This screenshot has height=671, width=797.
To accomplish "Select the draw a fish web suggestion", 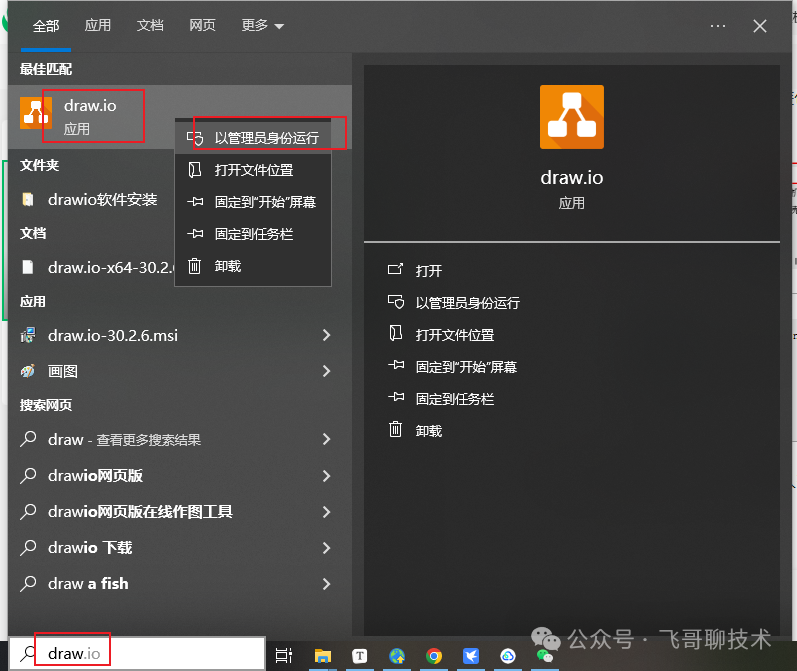I will coord(88,584).
